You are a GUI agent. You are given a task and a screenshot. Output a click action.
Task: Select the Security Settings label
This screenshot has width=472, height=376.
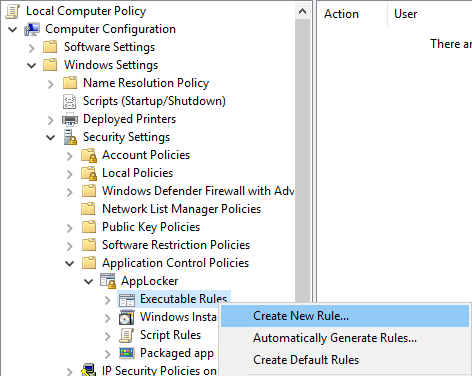pyautogui.click(x=126, y=137)
